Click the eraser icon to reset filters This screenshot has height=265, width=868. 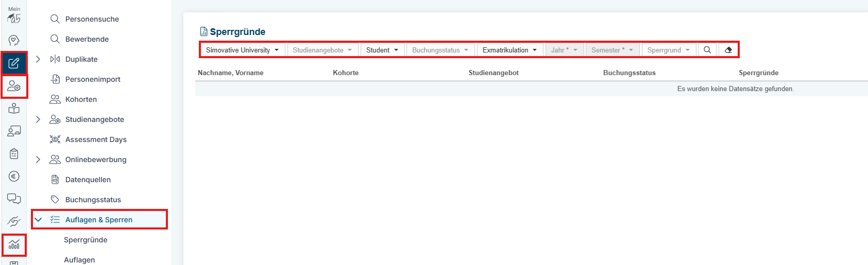pyautogui.click(x=728, y=50)
